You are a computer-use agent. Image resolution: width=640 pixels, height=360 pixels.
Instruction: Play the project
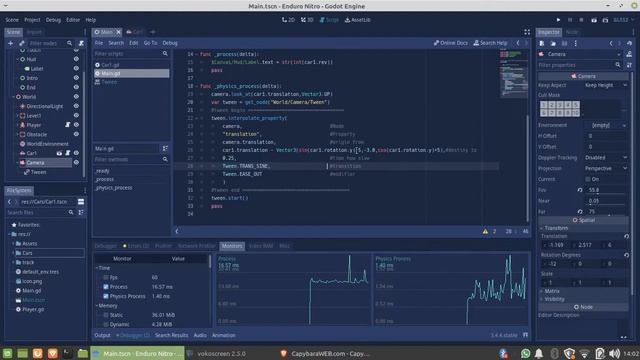click(558, 20)
